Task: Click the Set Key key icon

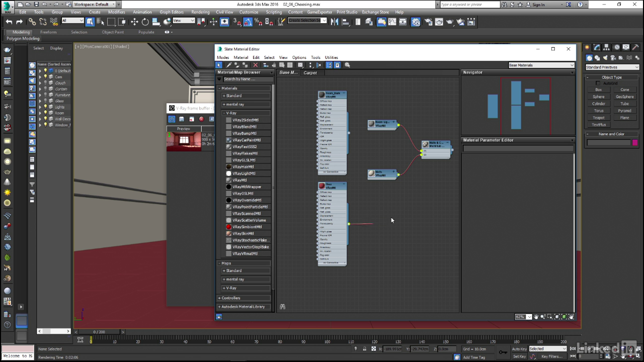Action: coord(504,352)
